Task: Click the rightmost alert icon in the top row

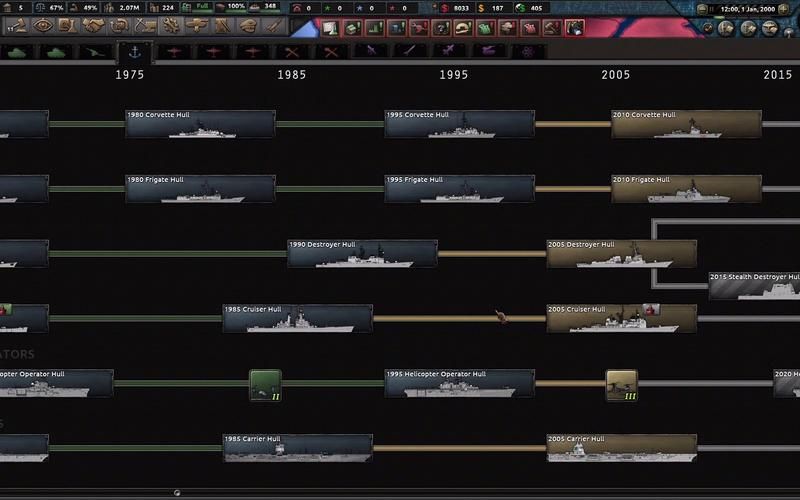Action: point(574,28)
